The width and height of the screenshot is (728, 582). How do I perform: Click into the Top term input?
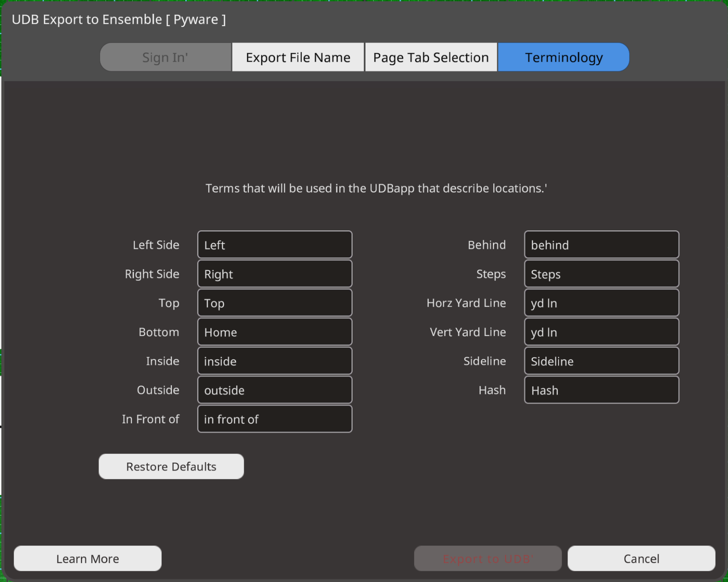point(275,303)
